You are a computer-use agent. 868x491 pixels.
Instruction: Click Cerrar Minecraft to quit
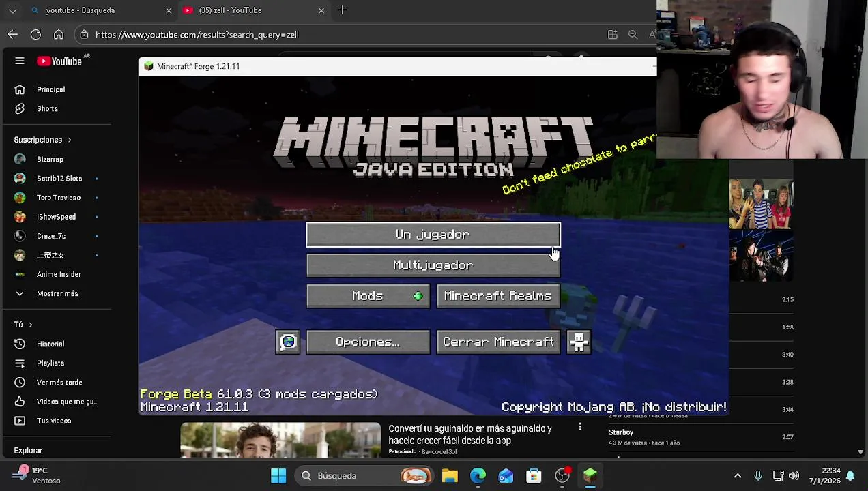click(498, 342)
